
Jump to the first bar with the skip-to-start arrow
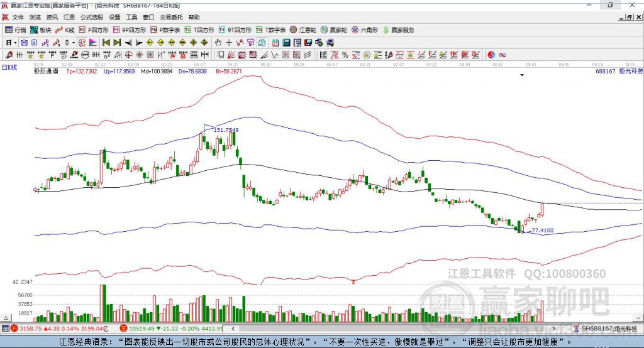[x=106, y=43]
